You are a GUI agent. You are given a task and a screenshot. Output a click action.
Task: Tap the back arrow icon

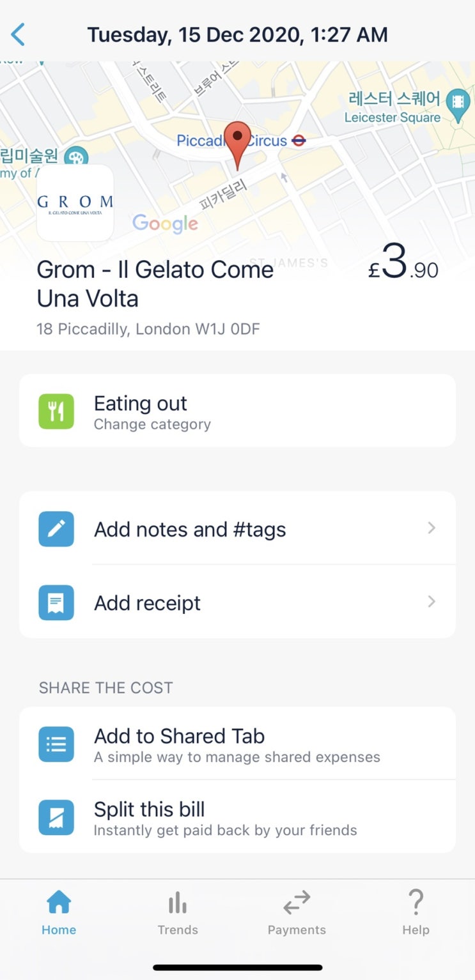tap(19, 34)
